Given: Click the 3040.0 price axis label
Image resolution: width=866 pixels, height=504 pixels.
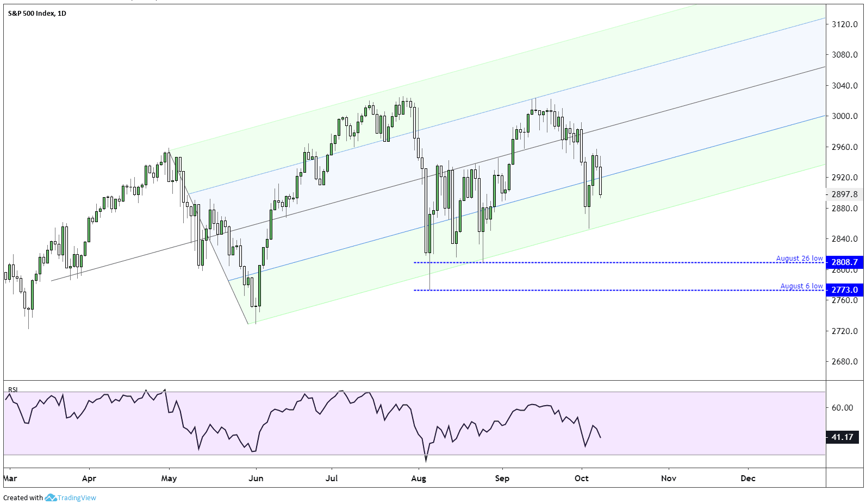Looking at the screenshot, I should pyautogui.click(x=845, y=85).
